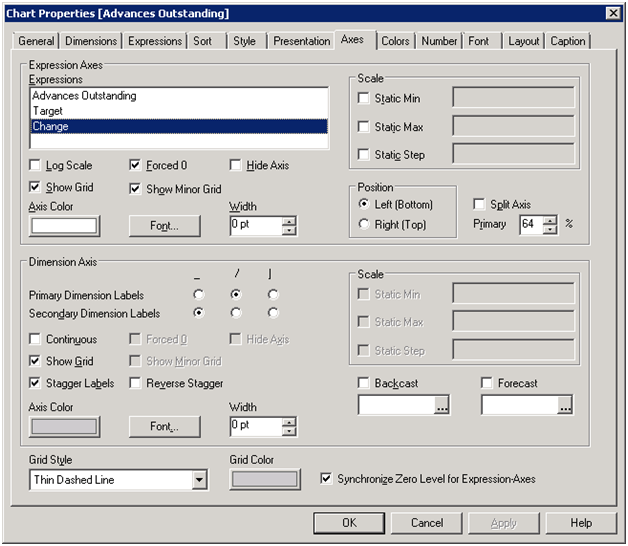Viewport: 628px width, 546px height.
Task: Enable the Log Scale checkbox
Action: (x=37, y=166)
